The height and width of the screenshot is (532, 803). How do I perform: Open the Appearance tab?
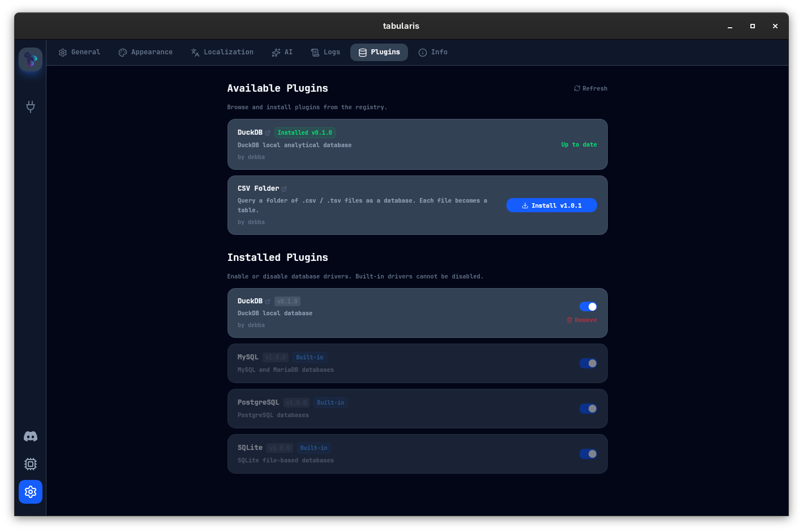pos(145,52)
